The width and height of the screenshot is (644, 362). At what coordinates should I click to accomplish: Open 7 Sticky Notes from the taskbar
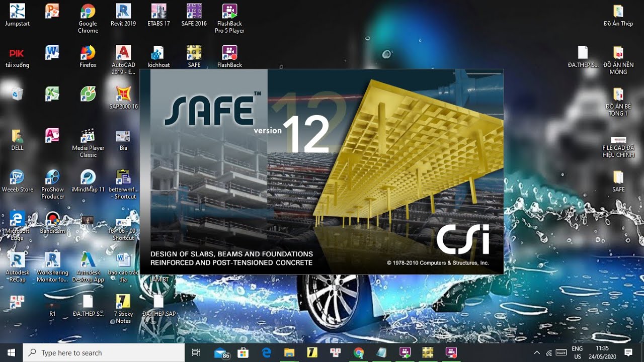pos(312,352)
